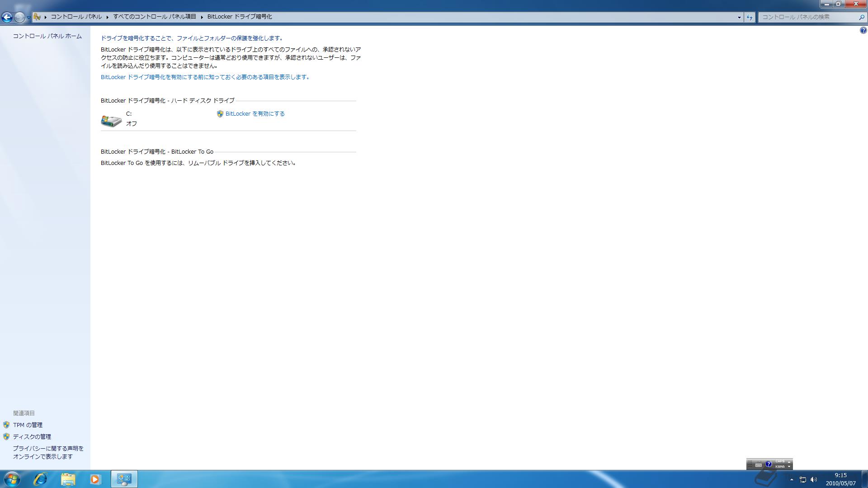The height and width of the screenshot is (488, 868).
Task: Open the link about items to know before enabling BitLocker
Action: [206, 77]
